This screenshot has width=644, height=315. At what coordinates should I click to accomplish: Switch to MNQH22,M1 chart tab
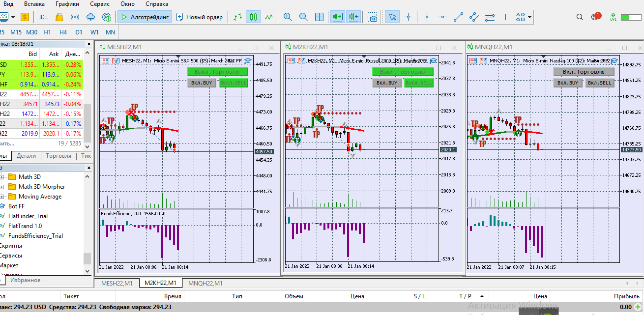tap(205, 283)
